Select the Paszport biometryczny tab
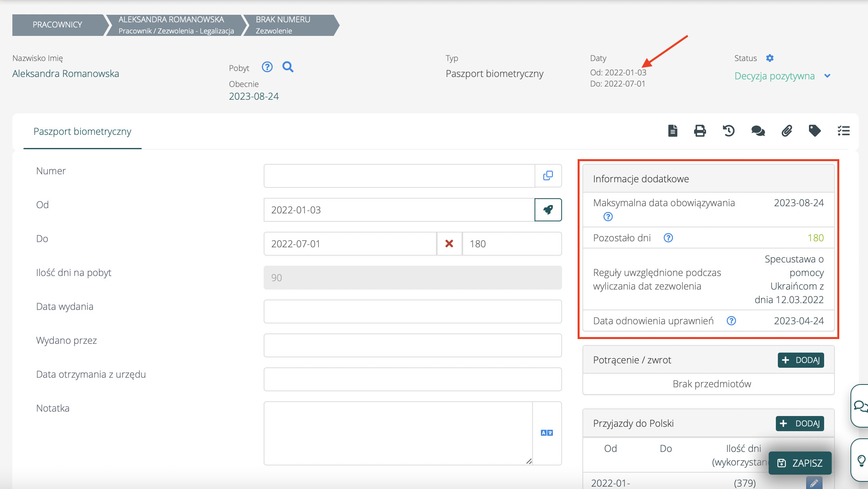Image resolution: width=868 pixels, height=489 pixels. 82,132
